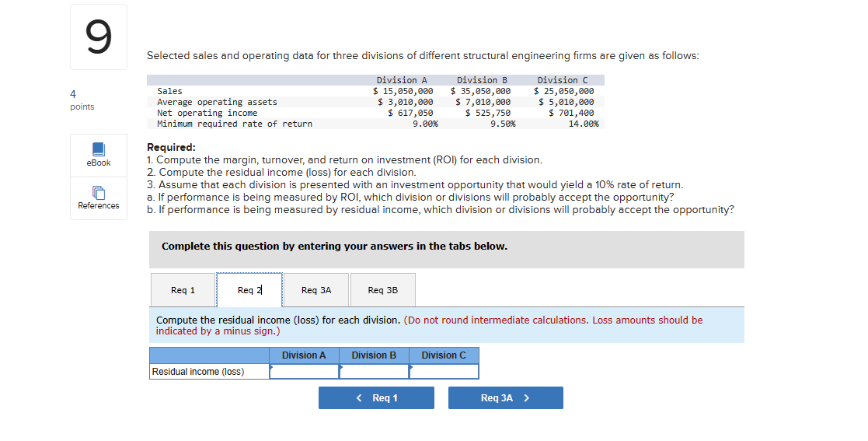Click the Division A sales value $ 15,050,000
The width and height of the screenshot is (868, 441).
pos(403,91)
